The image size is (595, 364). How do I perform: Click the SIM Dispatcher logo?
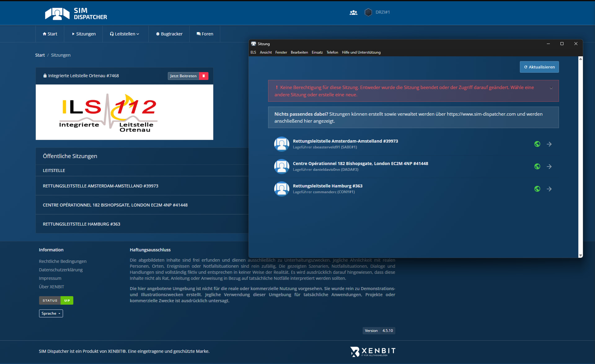[x=76, y=14]
